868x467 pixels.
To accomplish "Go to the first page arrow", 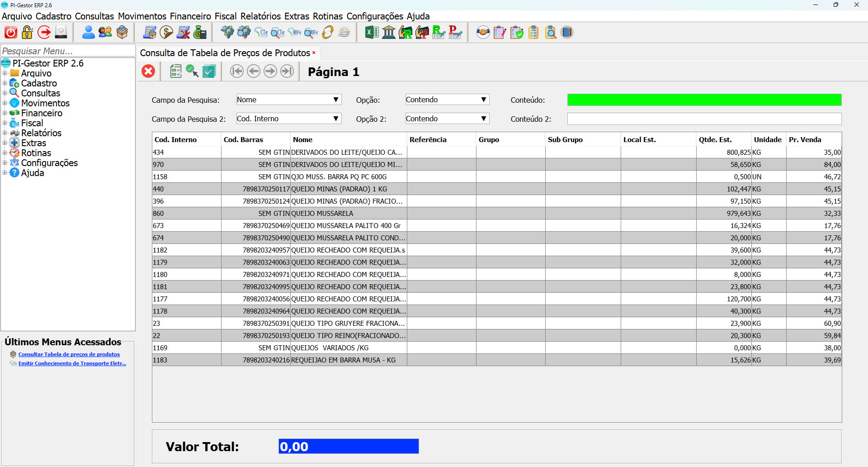I will pyautogui.click(x=237, y=71).
